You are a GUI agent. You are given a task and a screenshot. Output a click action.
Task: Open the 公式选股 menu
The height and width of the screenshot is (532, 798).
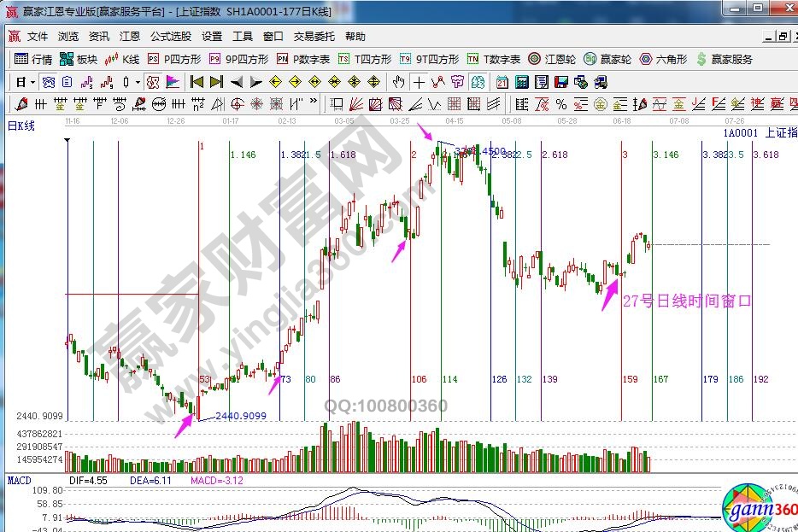point(171,37)
